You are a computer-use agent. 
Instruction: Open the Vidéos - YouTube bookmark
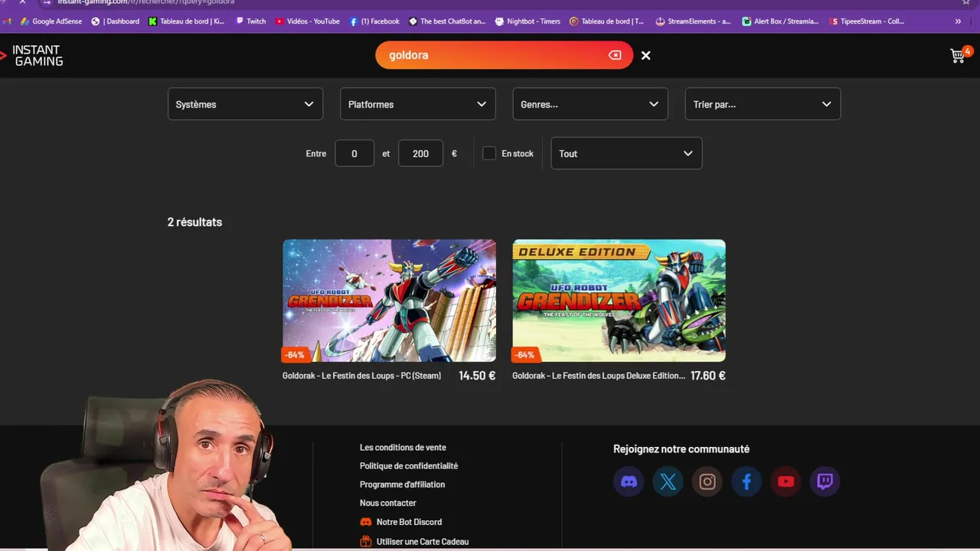coord(307,21)
